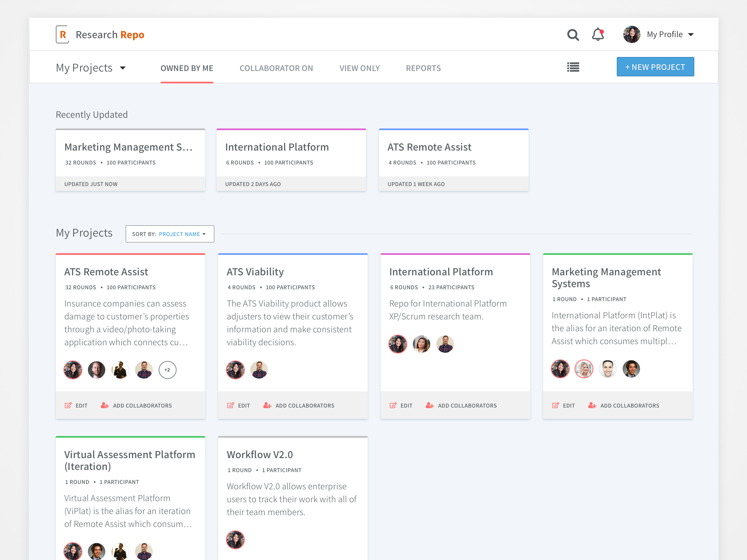The height and width of the screenshot is (560, 747).
Task: Add collaborators to International Platform
Action: click(461, 405)
